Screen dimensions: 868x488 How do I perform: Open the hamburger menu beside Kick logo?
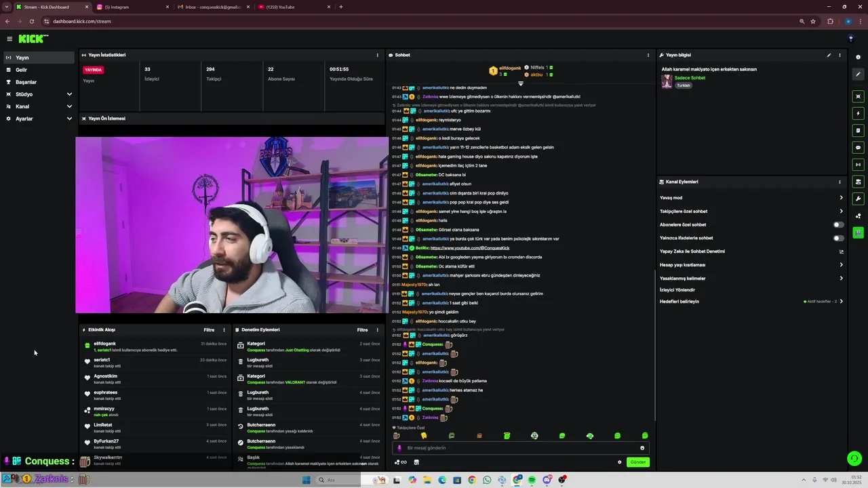click(x=9, y=39)
